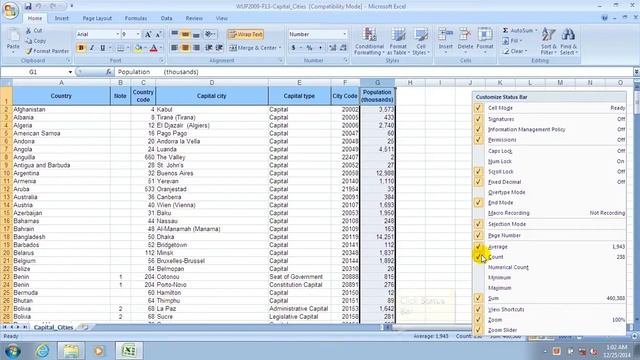This screenshot has height=360, width=640.
Task: Toggle Average in status bar
Action: (x=549, y=247)
